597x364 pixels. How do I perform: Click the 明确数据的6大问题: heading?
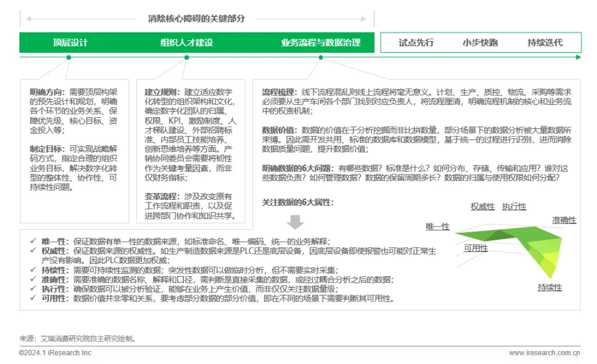tap(298, 168)
